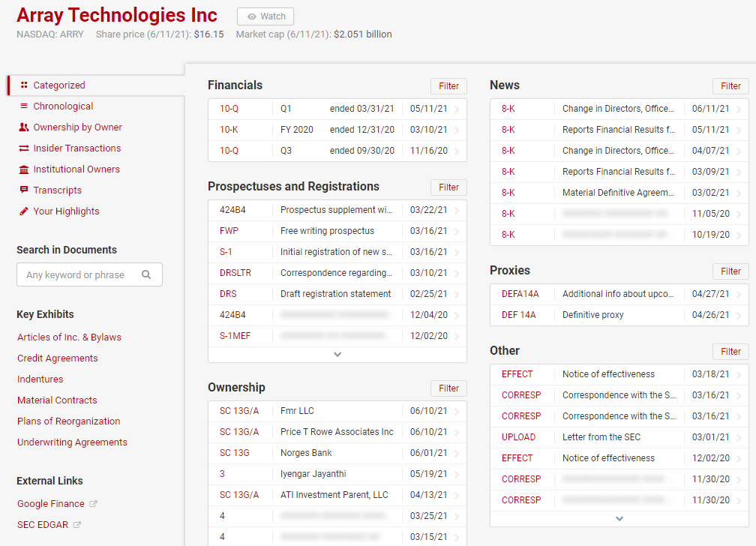Open Credit Agreements exhibits
The width and height of the screenshot is (756, 546).
[57, 358]
